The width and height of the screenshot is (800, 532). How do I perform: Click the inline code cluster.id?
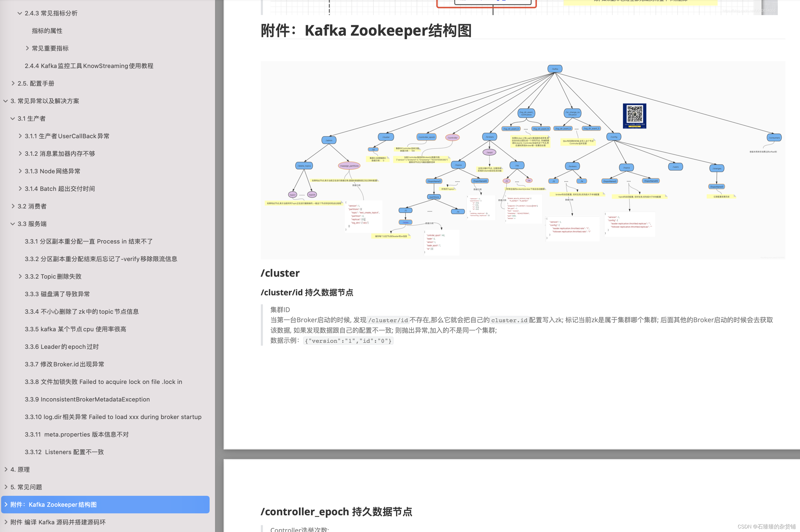pos(509,320)
